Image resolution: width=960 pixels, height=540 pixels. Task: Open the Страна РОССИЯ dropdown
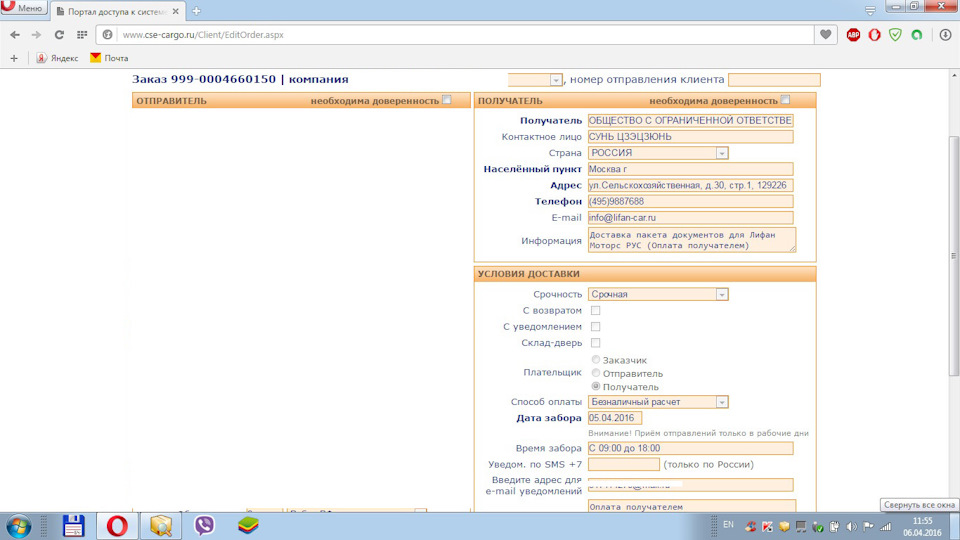coord(658,153)
